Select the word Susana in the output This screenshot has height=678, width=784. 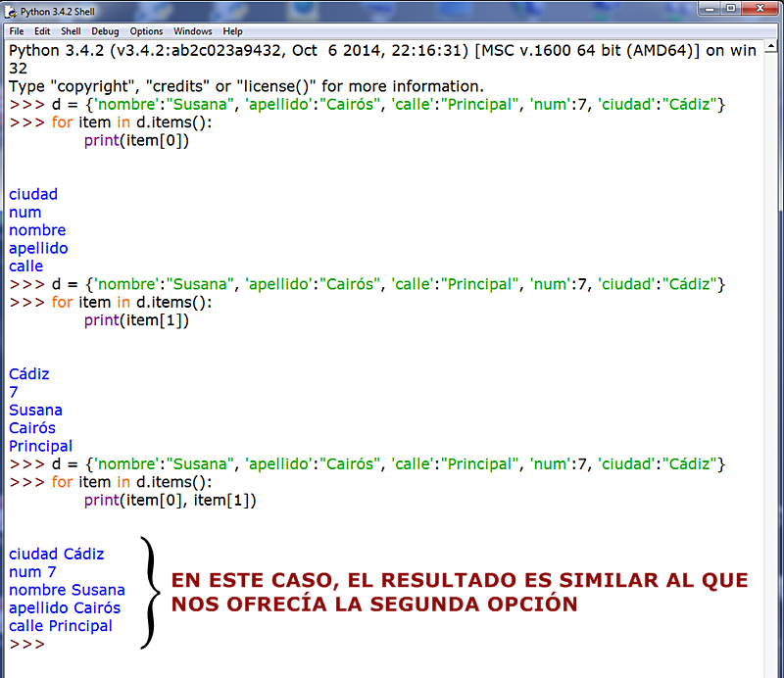click(35, 410)
